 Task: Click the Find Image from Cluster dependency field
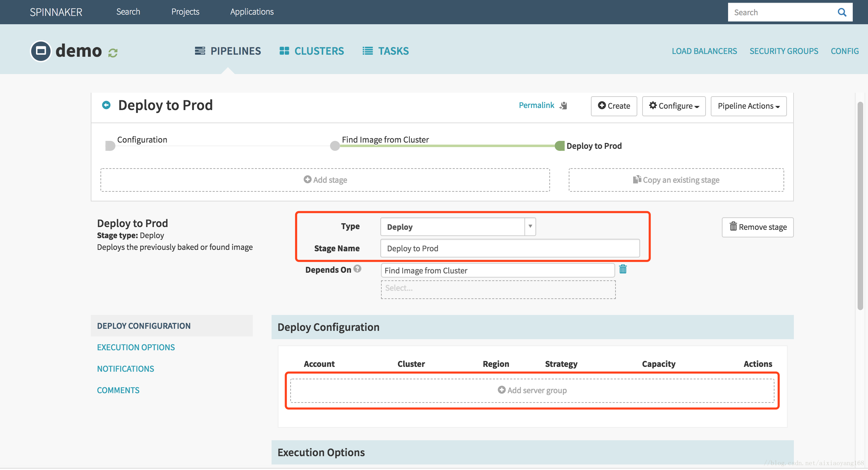click(x=498, y=270)
